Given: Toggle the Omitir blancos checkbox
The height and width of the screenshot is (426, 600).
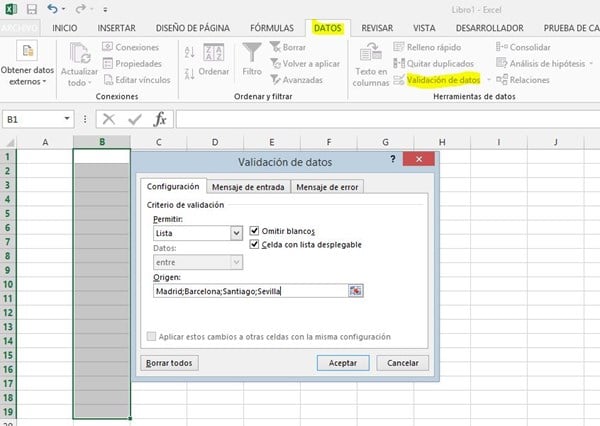Looking at the screenshot, I should (254, 230).
